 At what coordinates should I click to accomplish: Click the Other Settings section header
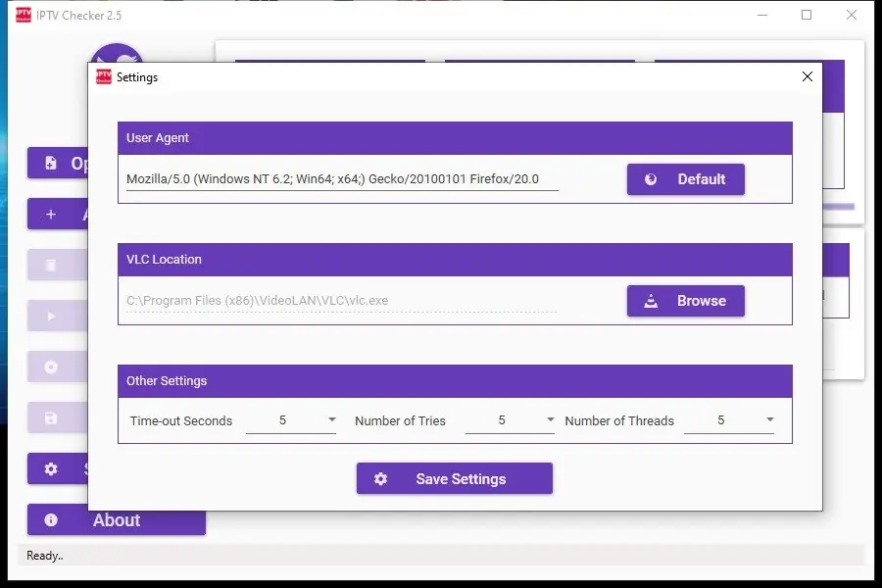point(455,381)
